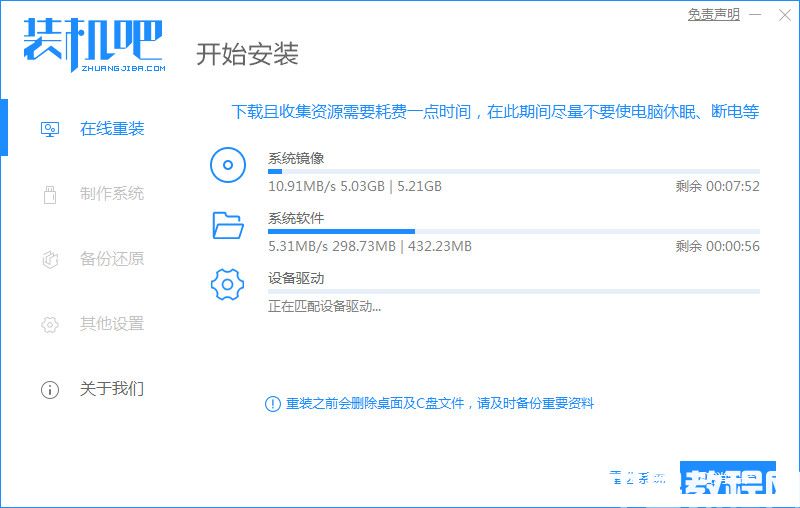Click the 5.31MB/s 298.73MB | 432.23MB status
The image size is (800, 508).
370,246
